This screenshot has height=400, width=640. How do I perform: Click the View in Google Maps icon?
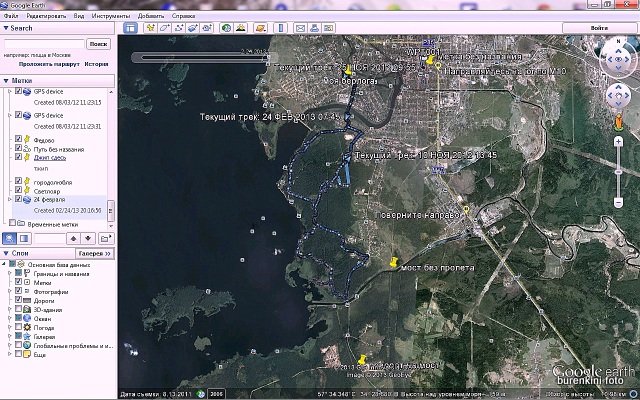tap(329, 28)
